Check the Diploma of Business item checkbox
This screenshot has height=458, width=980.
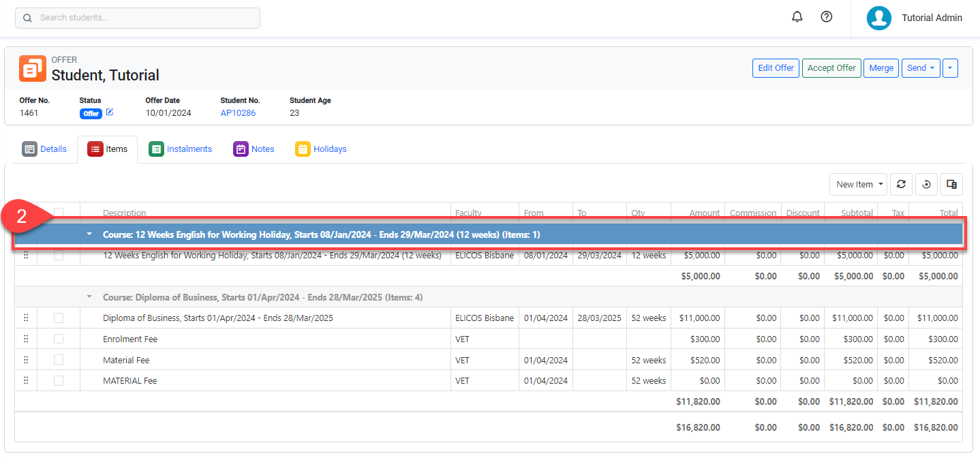(59, 318)
